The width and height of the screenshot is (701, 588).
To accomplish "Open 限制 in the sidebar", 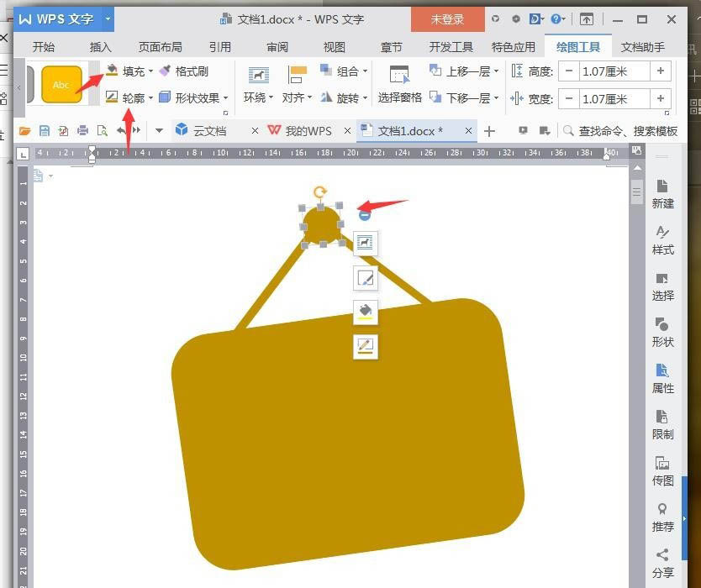I will (662, 425).
